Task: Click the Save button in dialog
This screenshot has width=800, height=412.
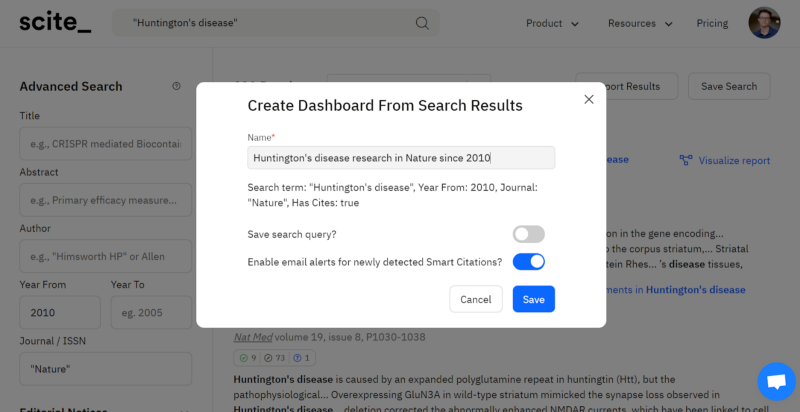Action: pos(533,299)
